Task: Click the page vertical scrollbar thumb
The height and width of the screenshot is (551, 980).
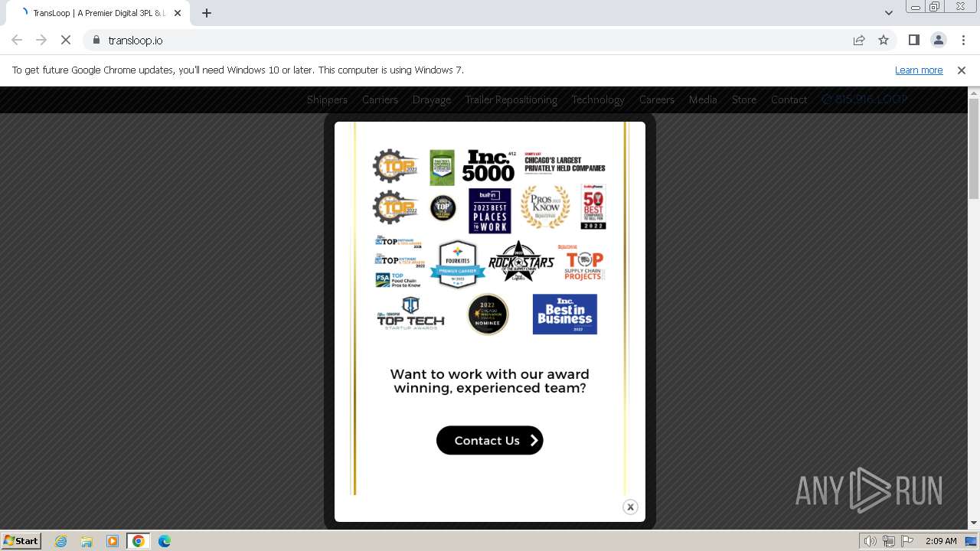Action: click(974, 148)
